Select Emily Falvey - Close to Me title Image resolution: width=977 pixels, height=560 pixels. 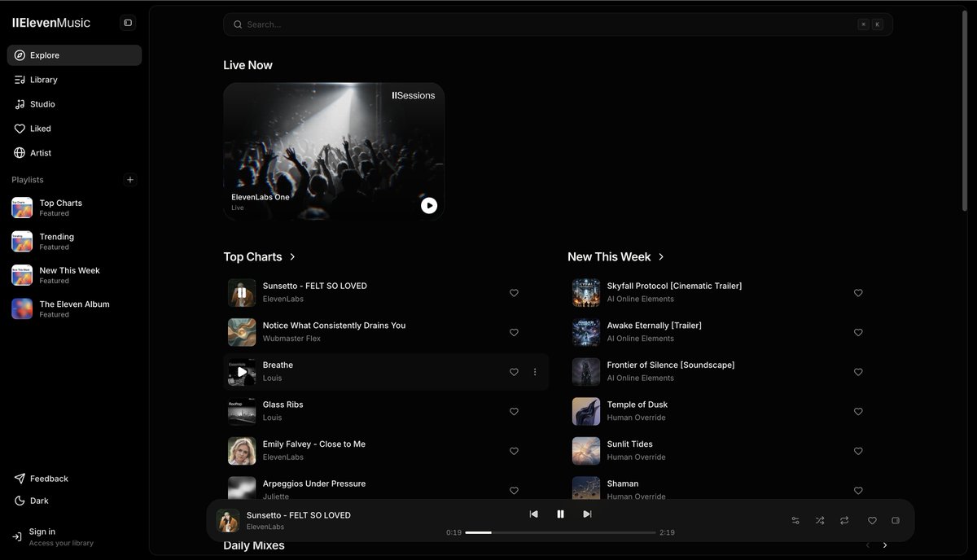(314, 444)
